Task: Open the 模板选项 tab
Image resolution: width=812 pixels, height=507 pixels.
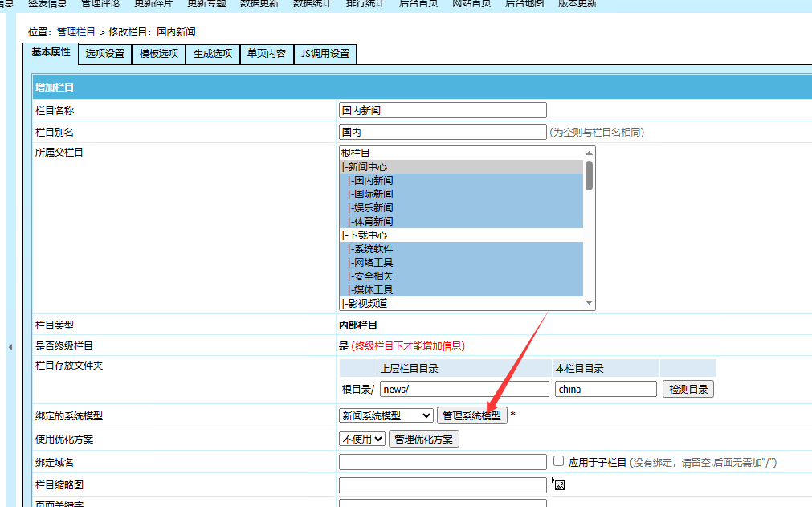Action: (159, 54)
